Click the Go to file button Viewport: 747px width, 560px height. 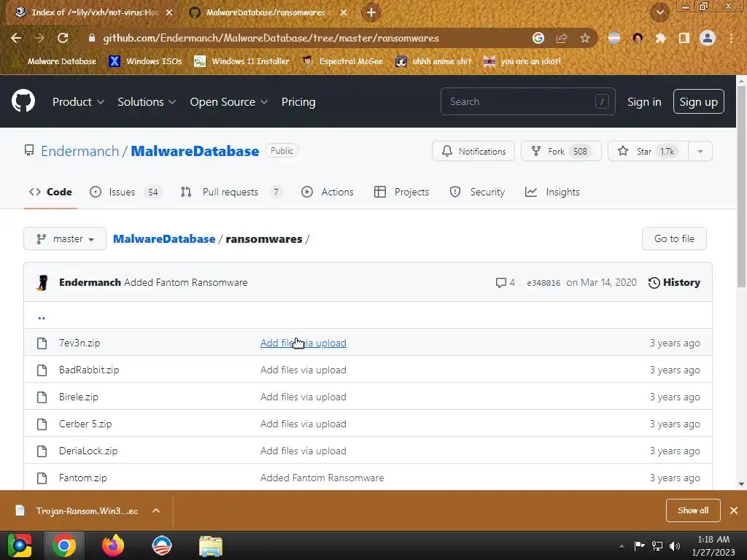tap(674, 238)
